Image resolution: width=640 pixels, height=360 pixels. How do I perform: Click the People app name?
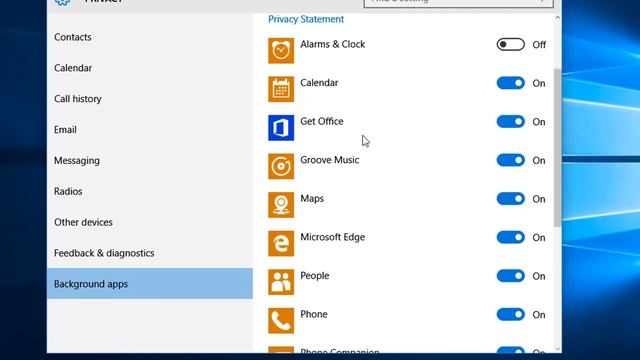tap(315, 276)
